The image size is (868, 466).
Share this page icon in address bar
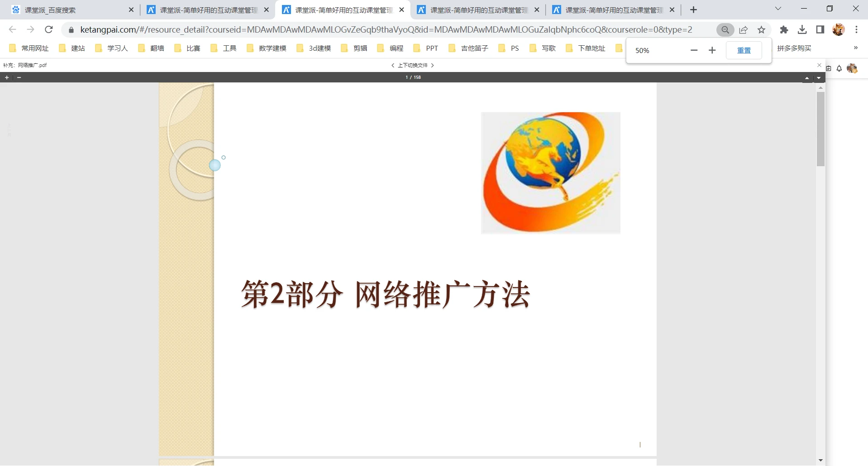click(x=743, y=30)
